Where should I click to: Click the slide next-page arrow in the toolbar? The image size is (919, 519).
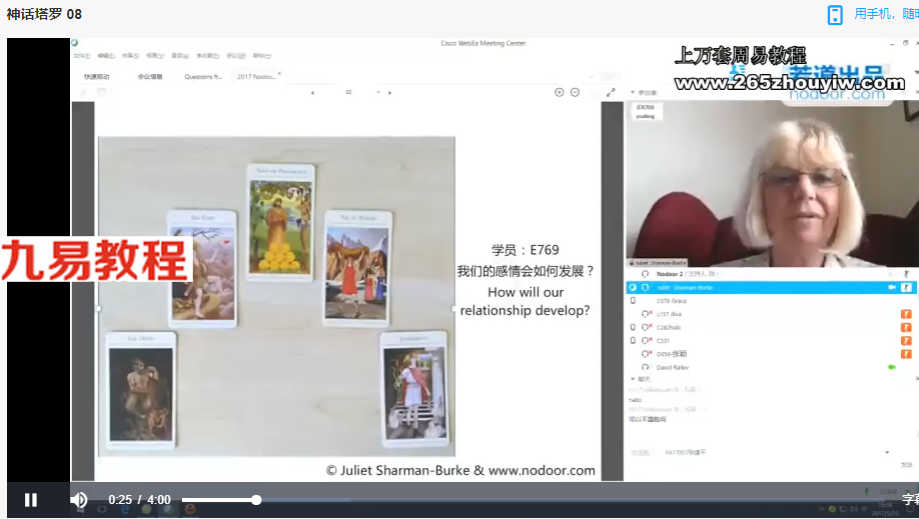(390, 93)
